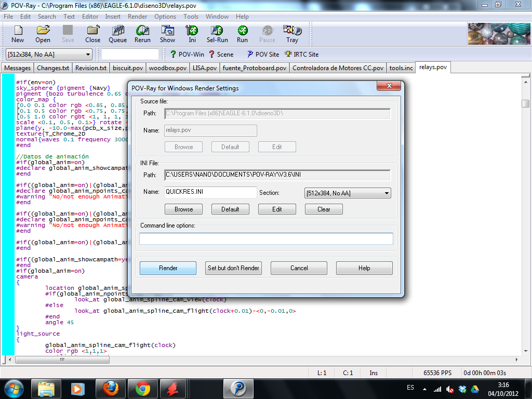The image size is (532, 399).
Task: Open the Window menu
Action: point(217,17)
